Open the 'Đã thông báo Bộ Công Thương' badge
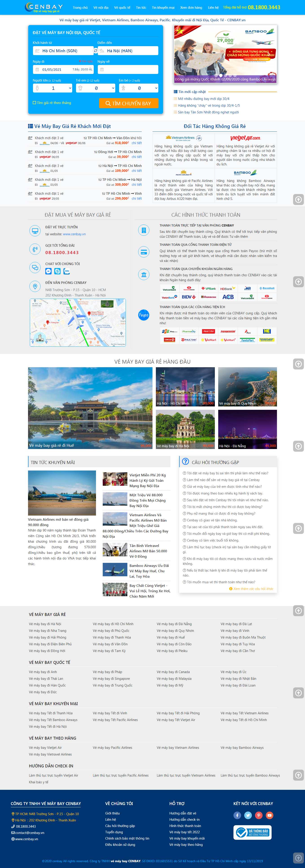The width and height of the screenshot is (305, 868). click(x=253, y=832)
